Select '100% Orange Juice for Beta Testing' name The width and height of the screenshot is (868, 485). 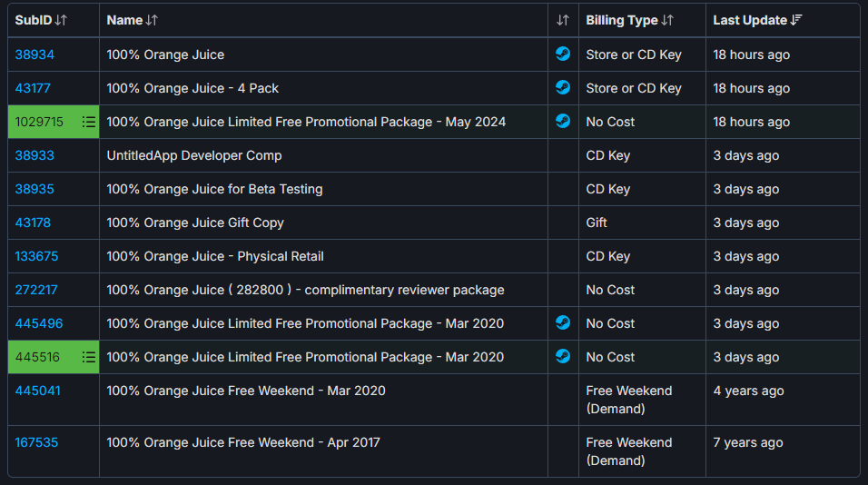point(215,189)
